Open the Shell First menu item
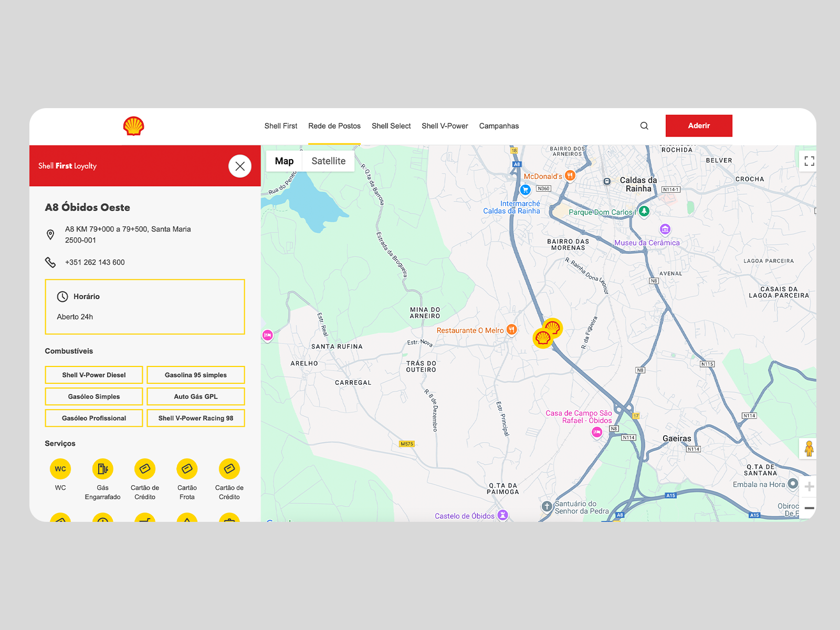 (x=281, y=126)
